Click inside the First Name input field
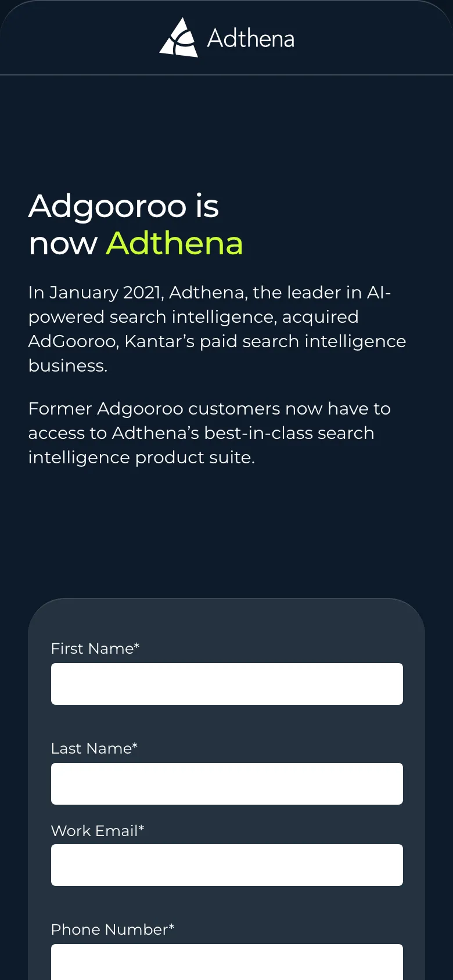This screenshot has width=453, height=980. coord(227,683)
